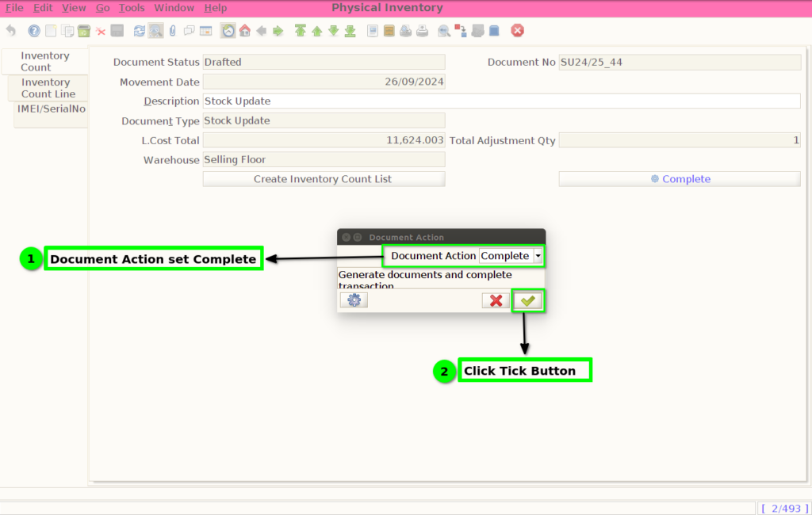This screenshot has width=812, height=515.
Task: Toggle grid view with the table icon
Action: click(205, 31)
